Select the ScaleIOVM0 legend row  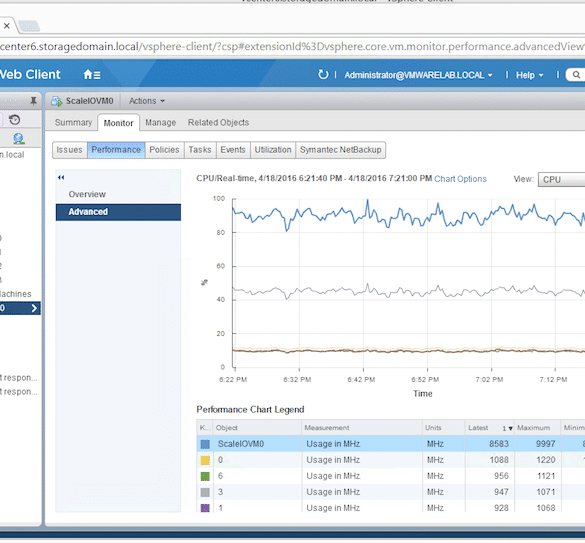391,444
